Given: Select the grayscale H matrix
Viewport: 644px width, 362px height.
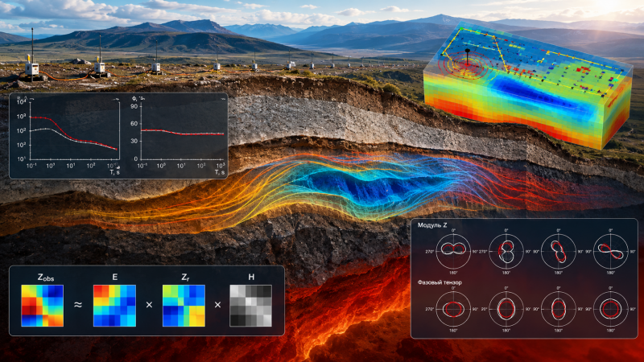Looking at the screenshot, I should [x=250, y=306].
